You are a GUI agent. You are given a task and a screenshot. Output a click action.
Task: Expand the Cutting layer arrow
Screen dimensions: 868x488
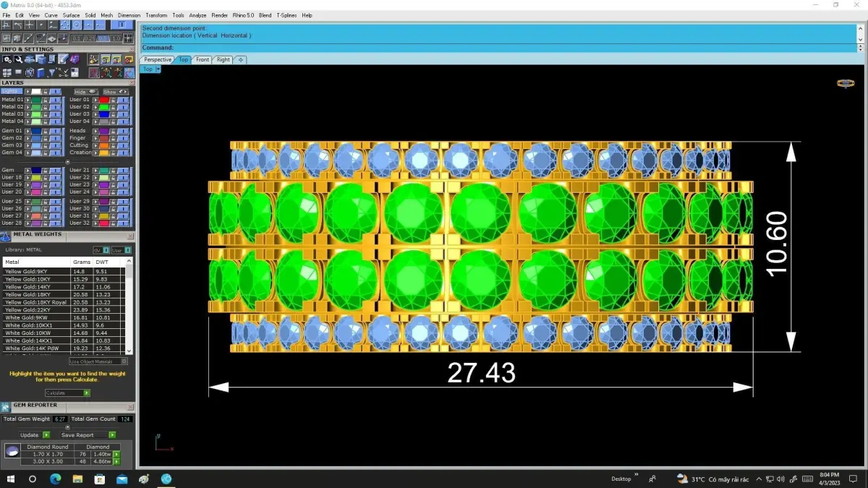pos(95,145)
